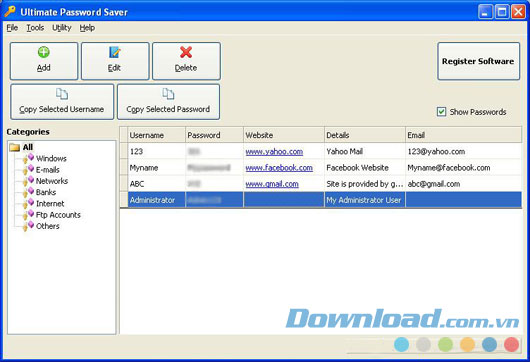Click the key icon beside Networks category
Image resolution: width=530 pixels, height=362 pixels.
[28, 181]
